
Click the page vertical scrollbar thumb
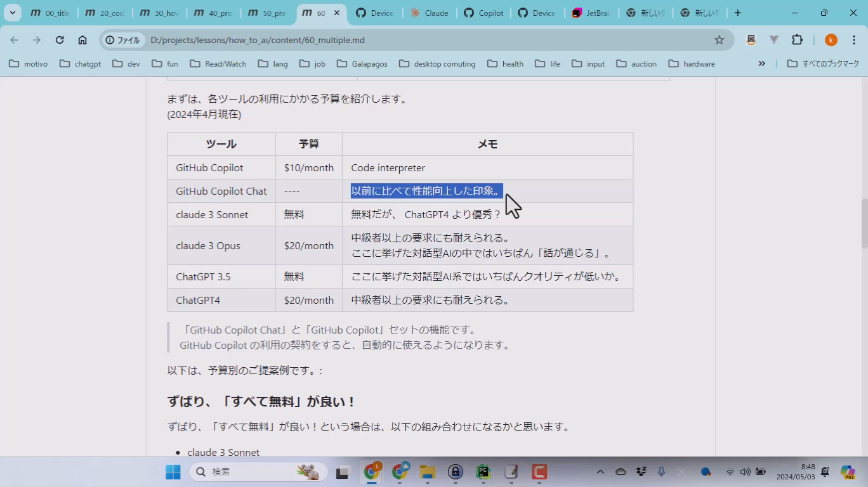[864, 223]
